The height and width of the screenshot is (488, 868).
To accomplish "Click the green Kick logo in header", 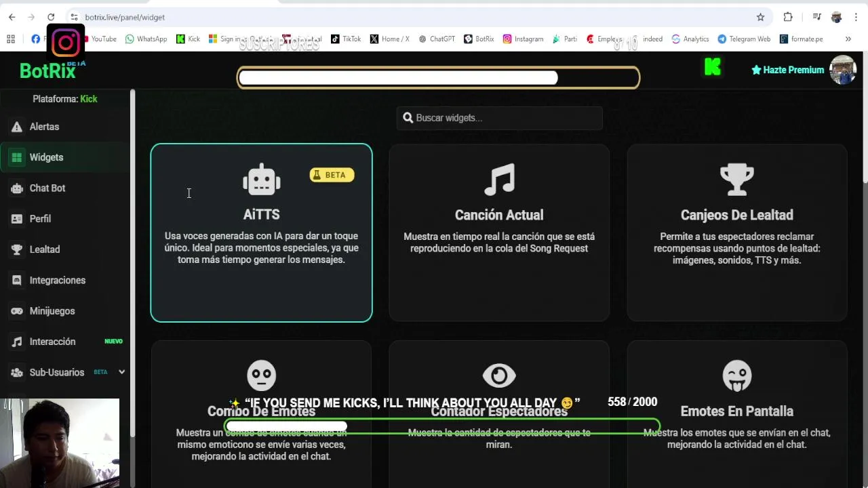I will (x=712, y=67).
